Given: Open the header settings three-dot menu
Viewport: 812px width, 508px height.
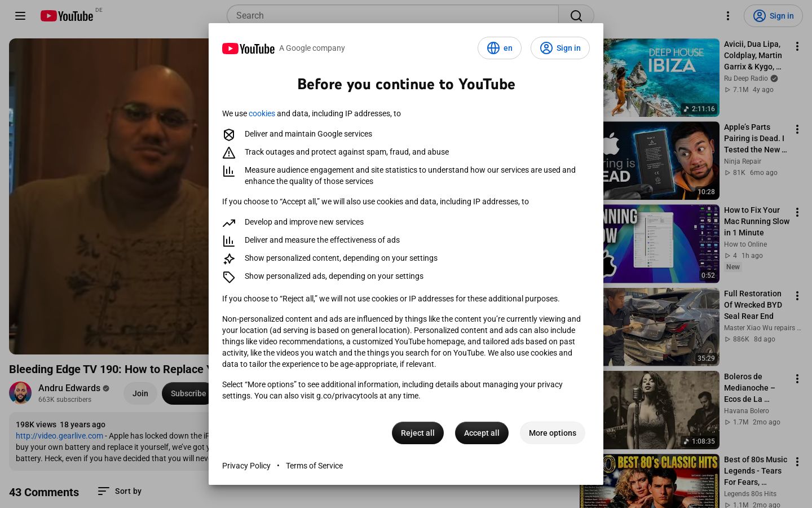Looking at the screenshot, I should pos(728,16).
